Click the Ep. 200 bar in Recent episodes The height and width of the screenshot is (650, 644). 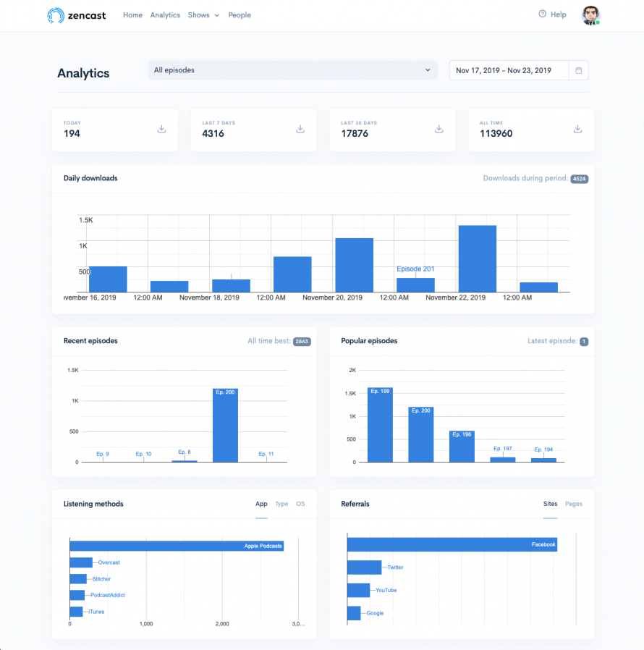coord(225,427)
